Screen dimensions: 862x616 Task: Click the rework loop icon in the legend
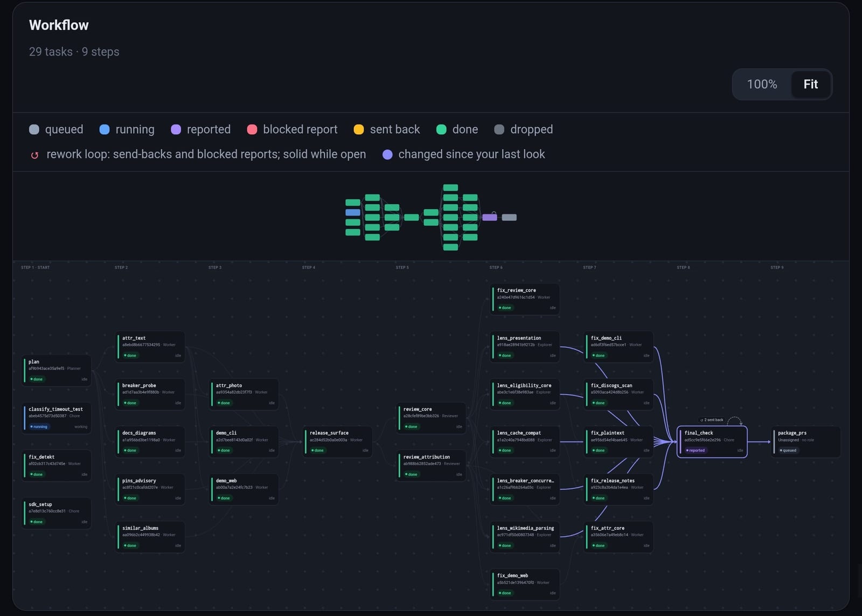pos(34,155)
